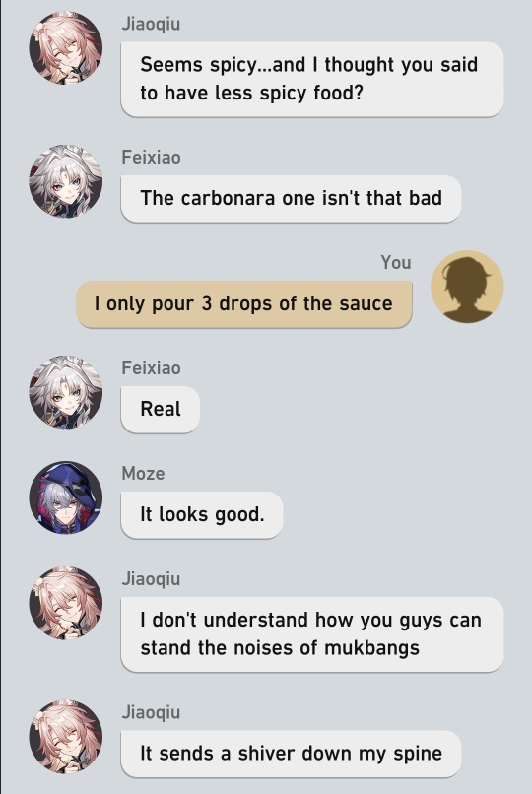Click the Jiaoqiu name above the last message
The image size is (532, 794).
(151, 713)
